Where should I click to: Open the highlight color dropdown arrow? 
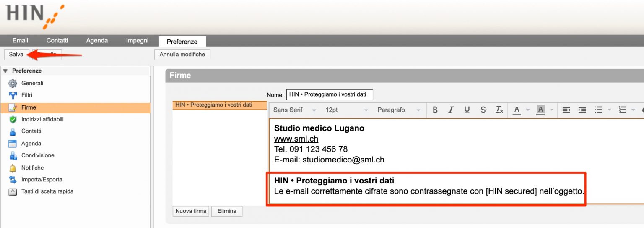tap(552, 110)
